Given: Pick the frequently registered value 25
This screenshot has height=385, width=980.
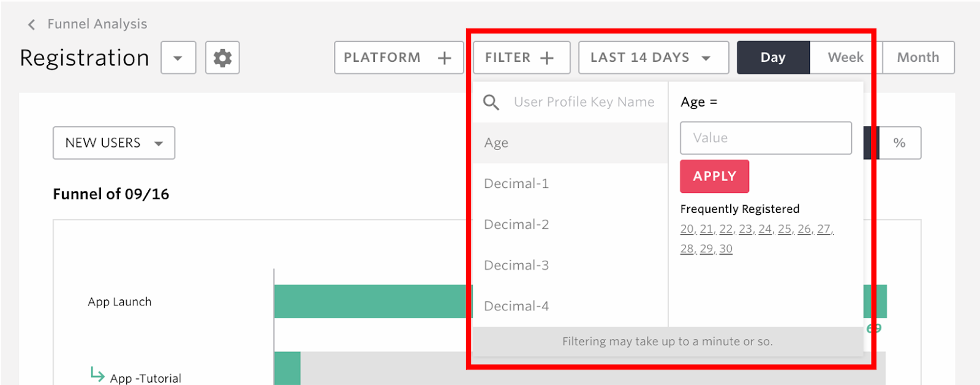Looking at the screenshot, I should 785,230.
